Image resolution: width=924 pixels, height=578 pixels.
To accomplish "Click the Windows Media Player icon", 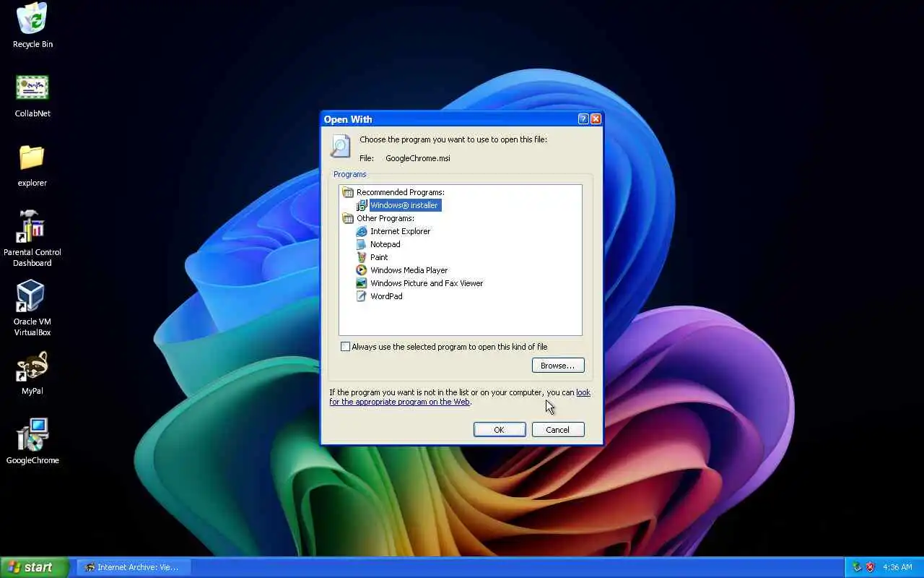I will click(x=362, y=270).
